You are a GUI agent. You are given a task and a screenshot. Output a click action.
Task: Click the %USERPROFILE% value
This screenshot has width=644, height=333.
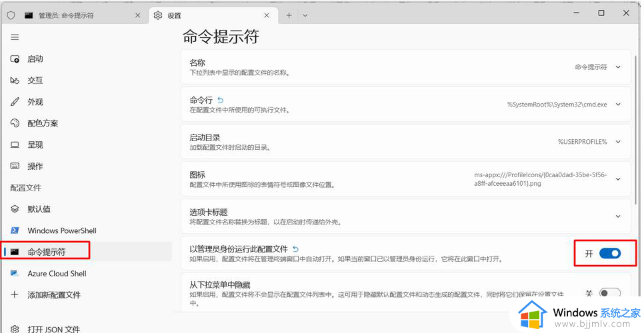[x=583, y=142]
